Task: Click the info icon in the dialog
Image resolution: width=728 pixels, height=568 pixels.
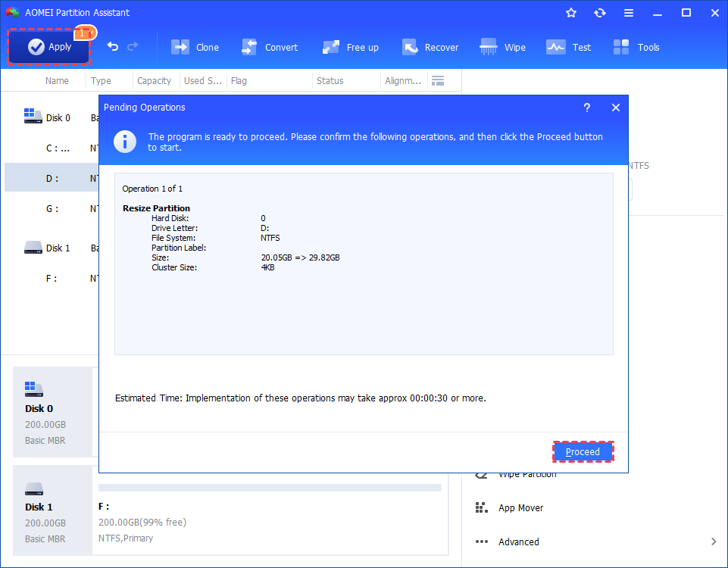Action: click(x=125, y=142)
